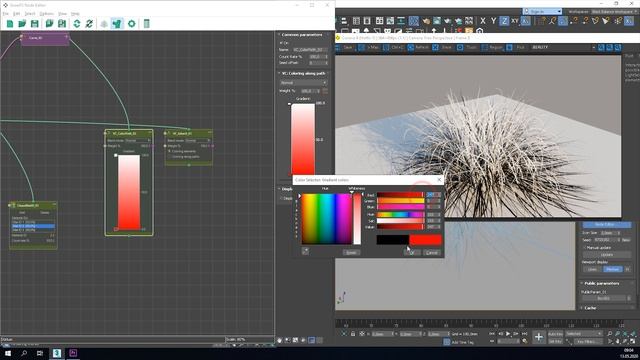Open File menu in Node Editor
Viewport: 640px width, 360px height.
click(5, 14)
